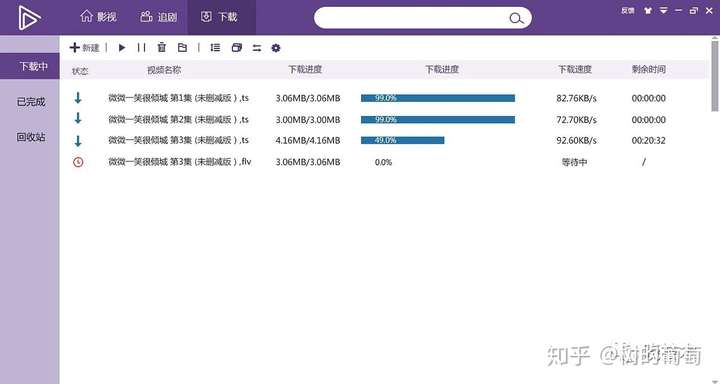Switch to the 追剧 tab

pos(159,17)
